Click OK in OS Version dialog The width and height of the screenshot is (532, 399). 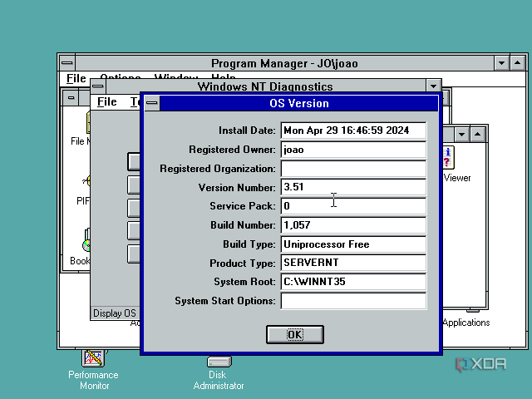[x=295, y=334]
